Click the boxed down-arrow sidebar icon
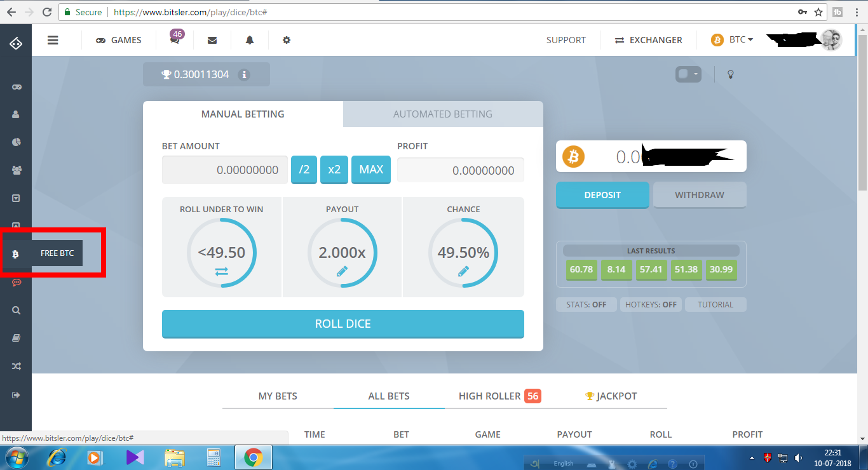 17,198
